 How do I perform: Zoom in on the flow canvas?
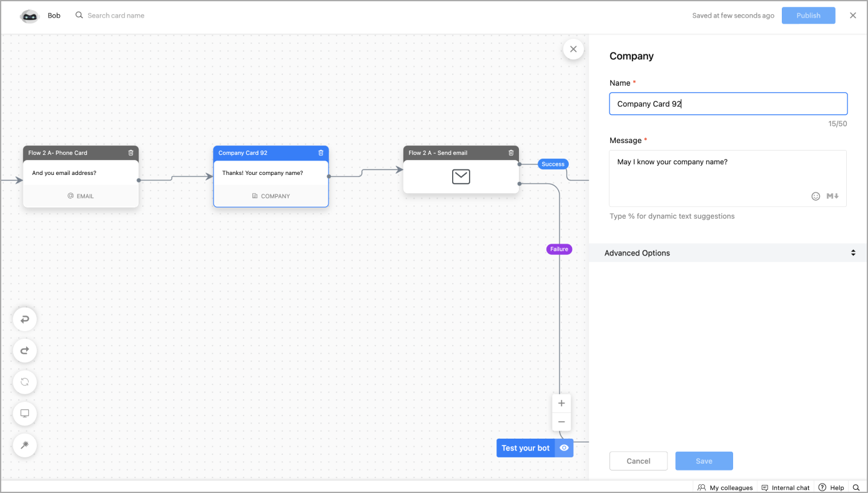pyautogui.click(x=561, y=403)
